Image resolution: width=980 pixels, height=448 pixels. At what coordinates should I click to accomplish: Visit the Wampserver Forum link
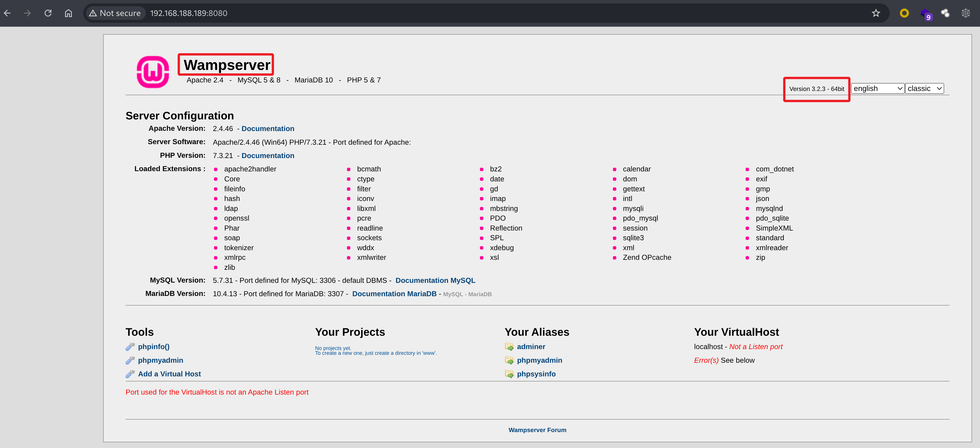tap(537, 430)
